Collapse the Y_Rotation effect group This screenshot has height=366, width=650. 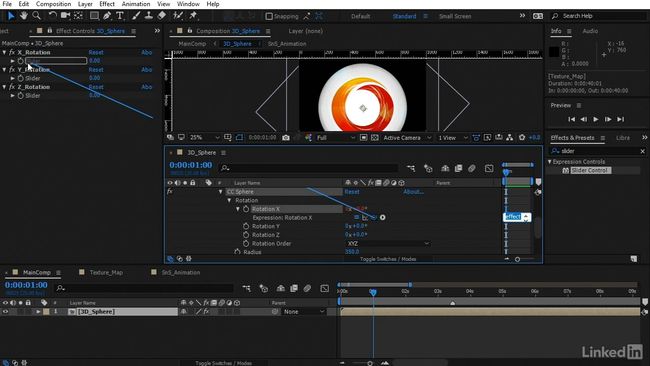point(5,70)
